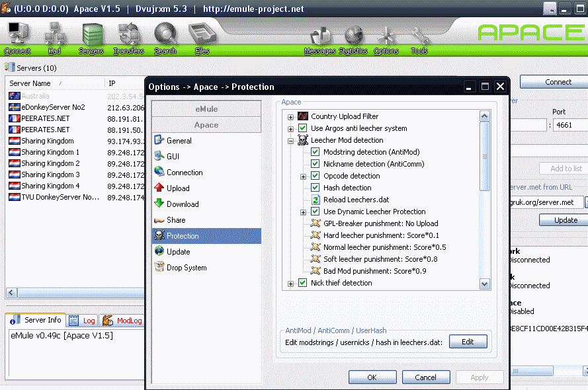The width and height of the screenshot is (588, 390).
Task: Open the Log tab
Action: [83, 321]
